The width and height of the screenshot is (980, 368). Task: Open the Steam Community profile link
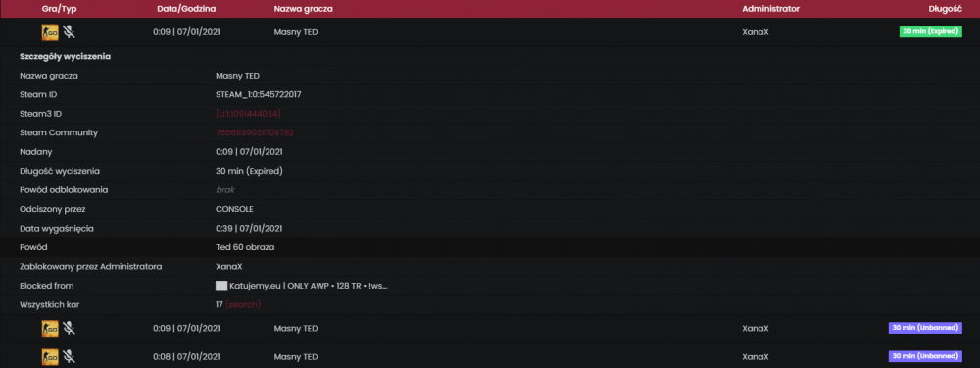click(x=255, y=132)
